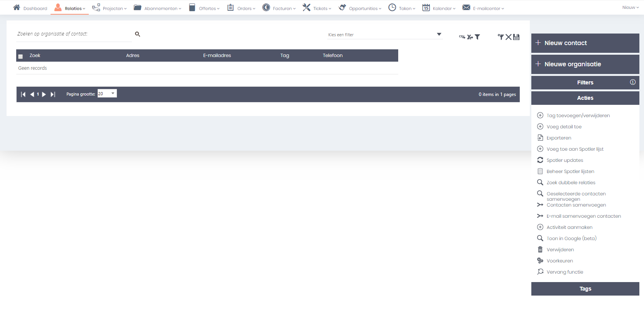Click the CSV export icon
Image resolution: width=644 pixels, height=321 pixels.
[462, 37]
